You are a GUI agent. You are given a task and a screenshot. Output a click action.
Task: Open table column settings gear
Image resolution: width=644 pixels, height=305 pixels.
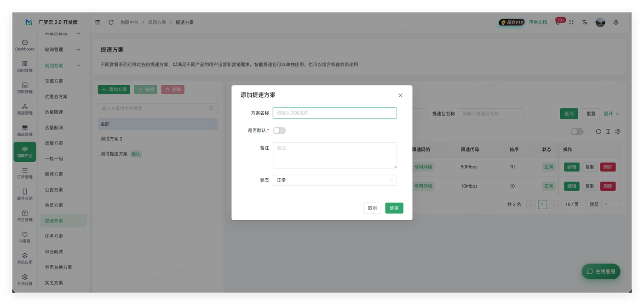(618, 131)
